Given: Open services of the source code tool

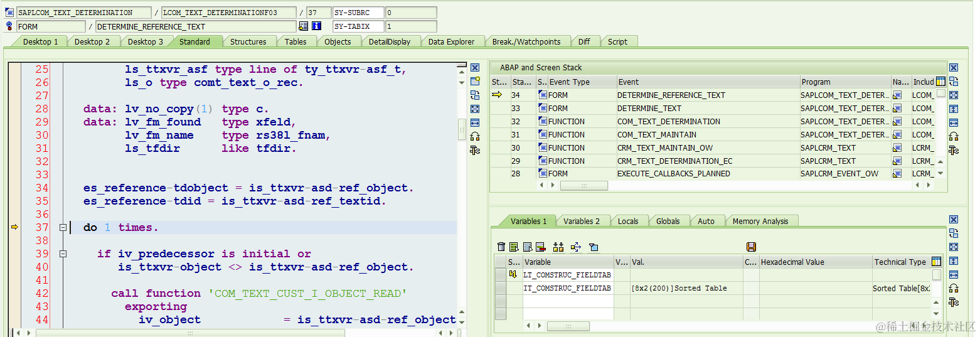Looking at the screenshot, I should [x=475, y=136].
